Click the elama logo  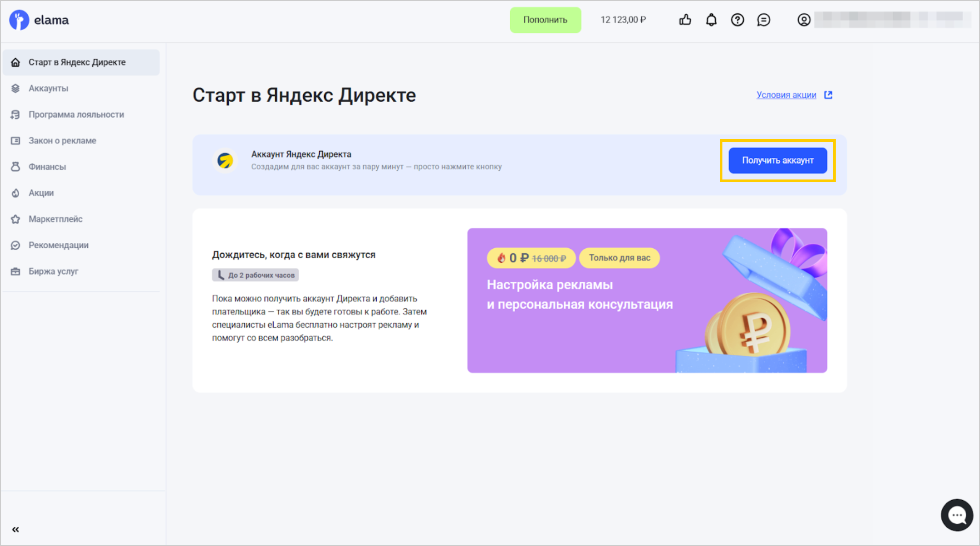pyautogui.click(x=39, y=20)
